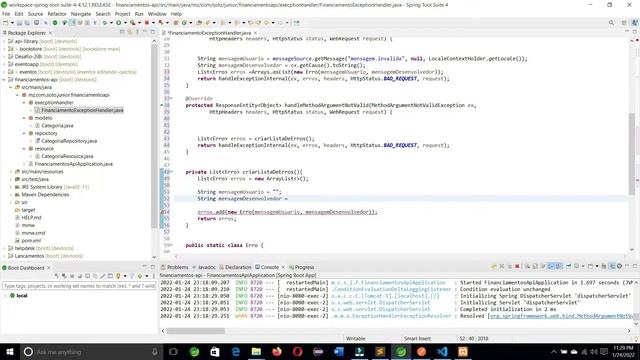
Task: Open the File menu
Action: coord(6,14)
